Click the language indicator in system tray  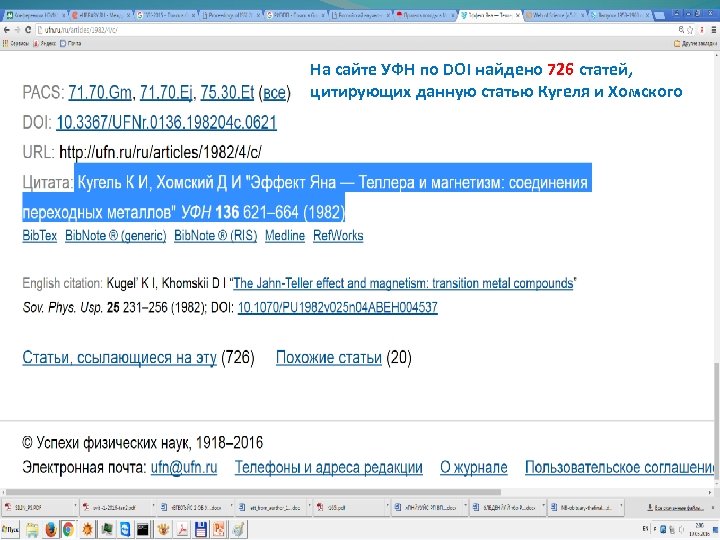coord(645,529)
